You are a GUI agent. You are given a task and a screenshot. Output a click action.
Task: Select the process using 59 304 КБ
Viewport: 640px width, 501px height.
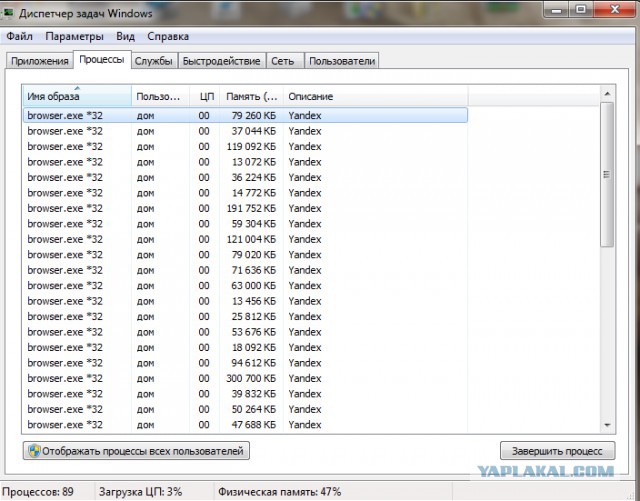245,224
